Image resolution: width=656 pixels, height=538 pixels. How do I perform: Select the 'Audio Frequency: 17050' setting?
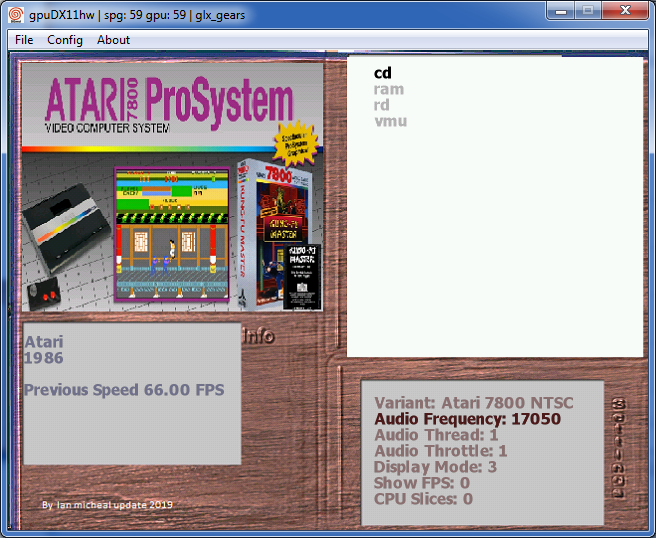pyautogui.click(x=467, y=419)
